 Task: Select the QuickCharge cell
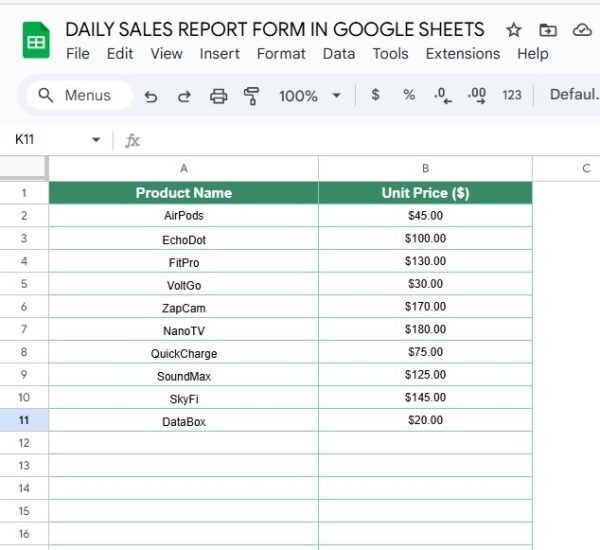pyautogui.click(x=184, y=352)
